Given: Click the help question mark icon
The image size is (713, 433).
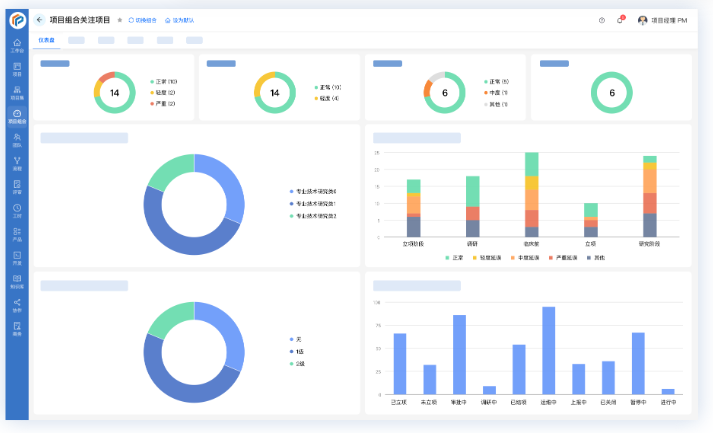Looking at the screenshot, I should 601,20.
